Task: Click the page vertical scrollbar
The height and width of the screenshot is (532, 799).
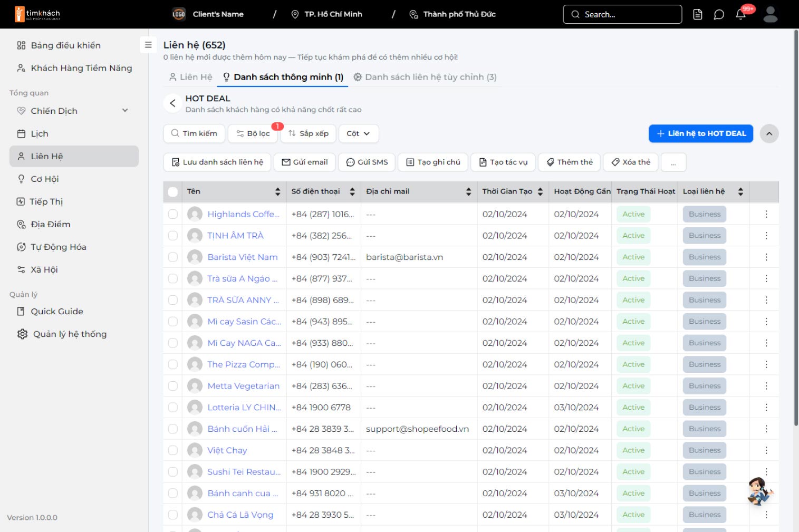Action: (x=796, y=227)
